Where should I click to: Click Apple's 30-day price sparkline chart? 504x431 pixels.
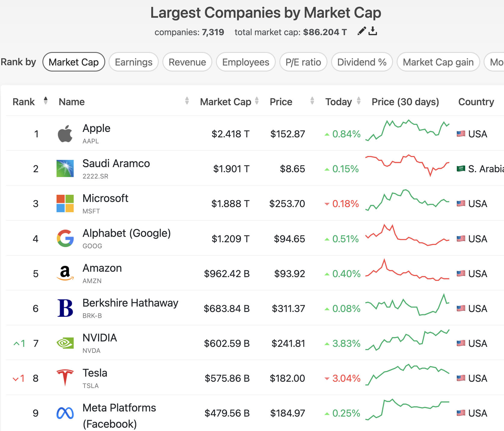tap(407, 131)
